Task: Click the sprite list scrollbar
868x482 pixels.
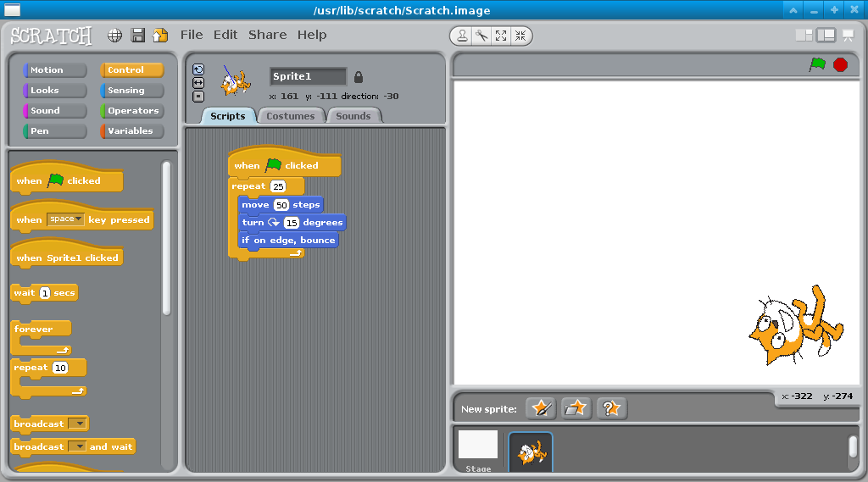Action: coord(853,447)
